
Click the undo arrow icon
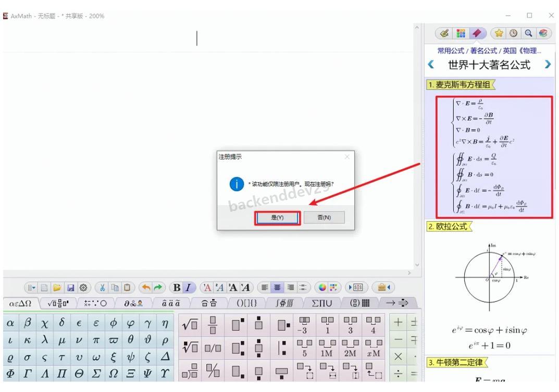click(x=147, y=286)
